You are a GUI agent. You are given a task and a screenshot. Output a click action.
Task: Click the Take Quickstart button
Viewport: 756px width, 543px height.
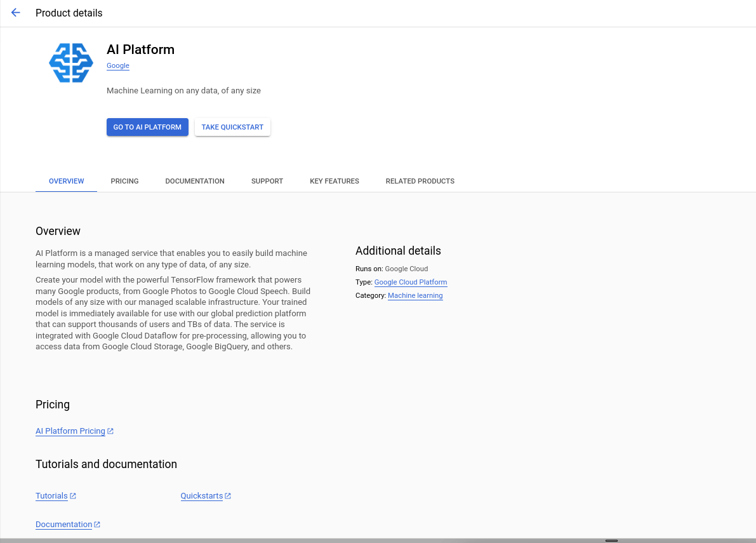pos(232,127)
